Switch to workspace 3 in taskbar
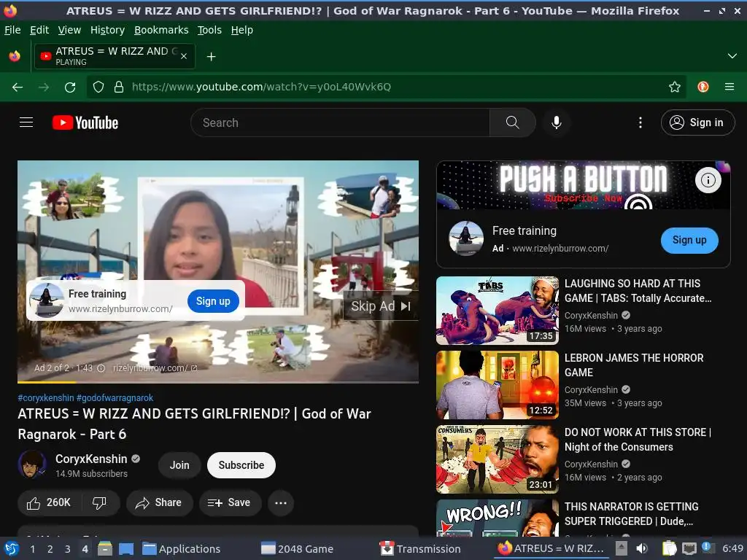747x560 pixels. point(68,549)
